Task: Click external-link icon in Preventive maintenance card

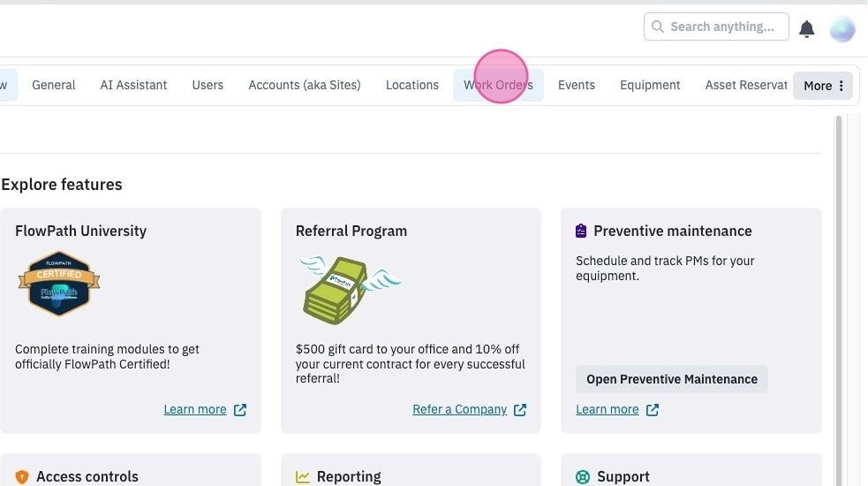Action: click(x=653, y=409)
